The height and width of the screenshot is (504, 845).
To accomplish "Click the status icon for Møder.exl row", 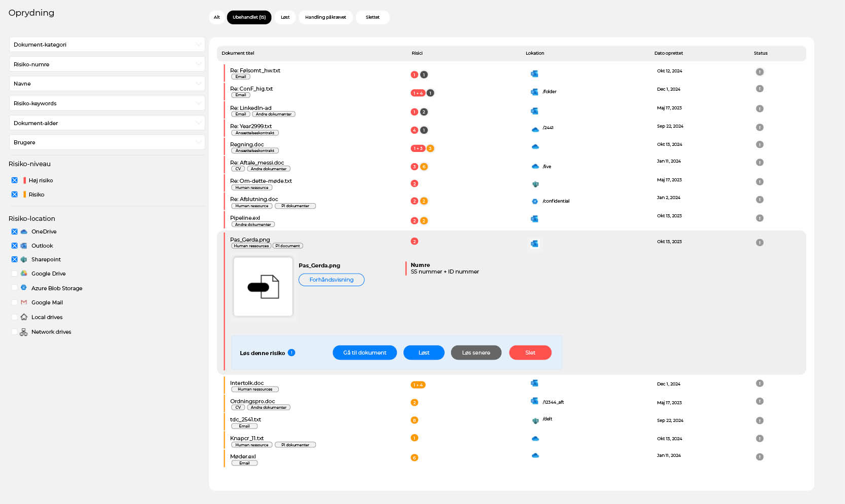I will pyautogui.click(x=759, y=457).
